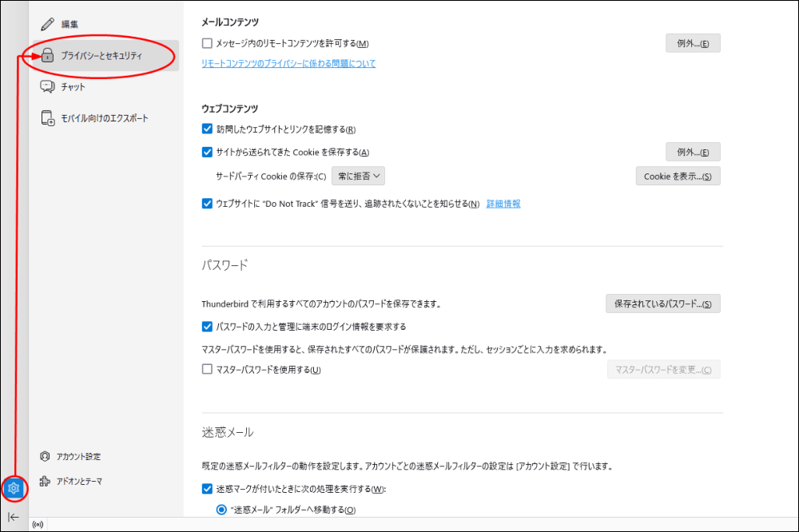Open remote content privacy issues link
The width and height of the screenshot is (799, 532).
[288, 63]
